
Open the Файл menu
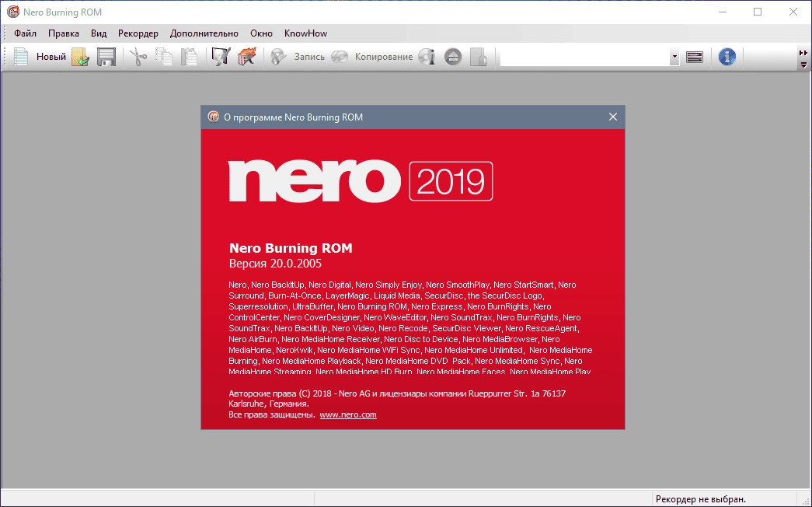25,33
